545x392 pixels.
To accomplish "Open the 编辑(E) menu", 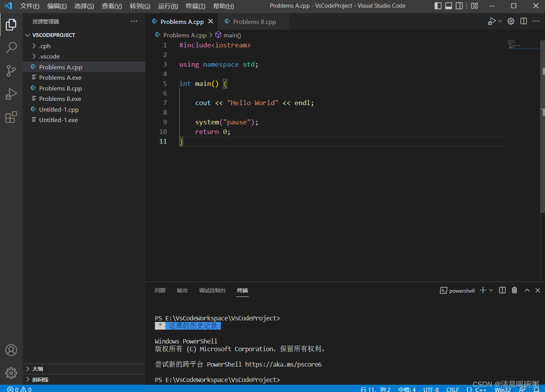I will [57, 6].
